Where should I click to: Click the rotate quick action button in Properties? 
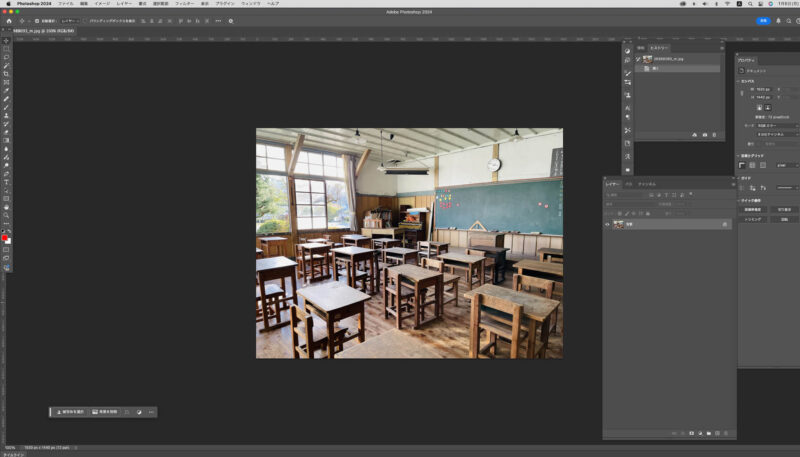pos(784,219)
